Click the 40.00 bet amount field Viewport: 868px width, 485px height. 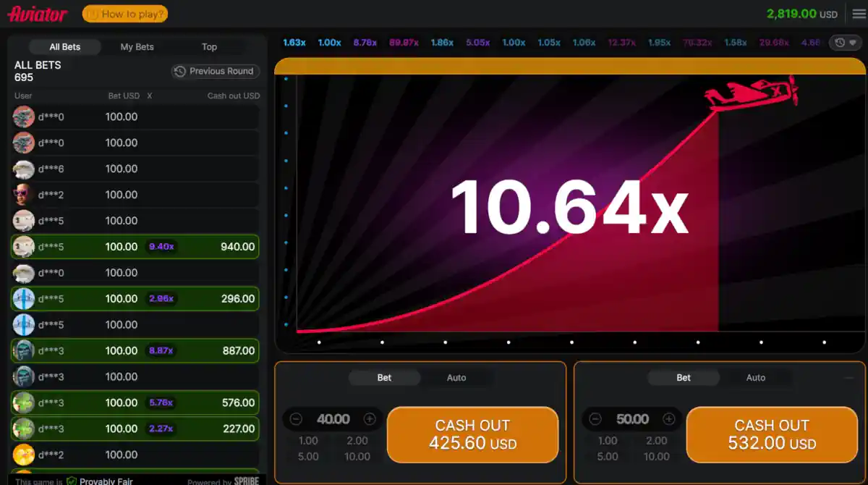333,419
